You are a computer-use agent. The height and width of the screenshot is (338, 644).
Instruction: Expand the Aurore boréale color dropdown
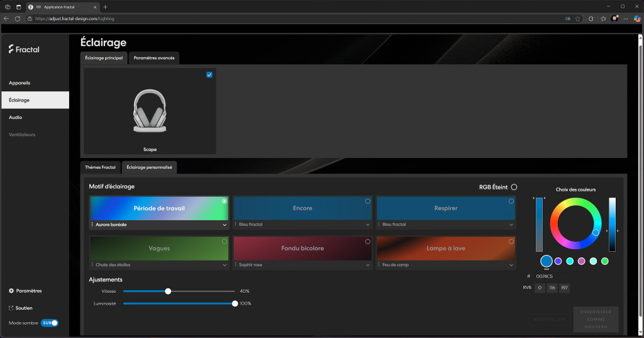click(225, 225)
